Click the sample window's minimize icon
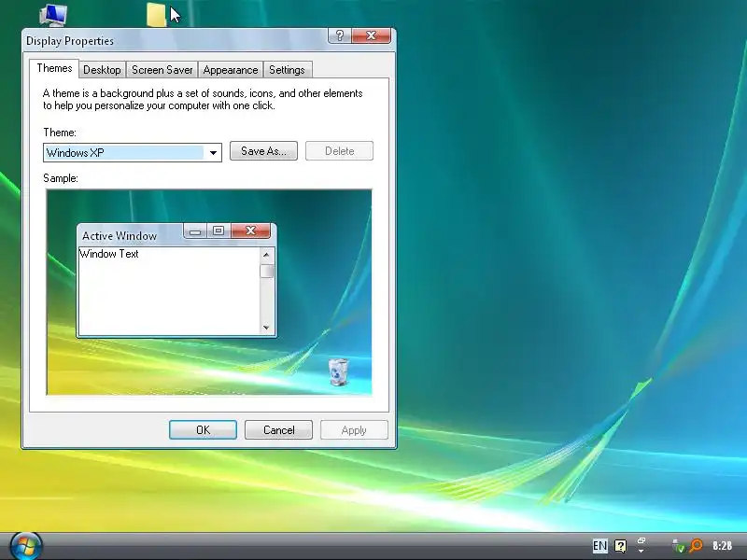The image size is (747, 560). pyautogui.click(x=195, y=231)
